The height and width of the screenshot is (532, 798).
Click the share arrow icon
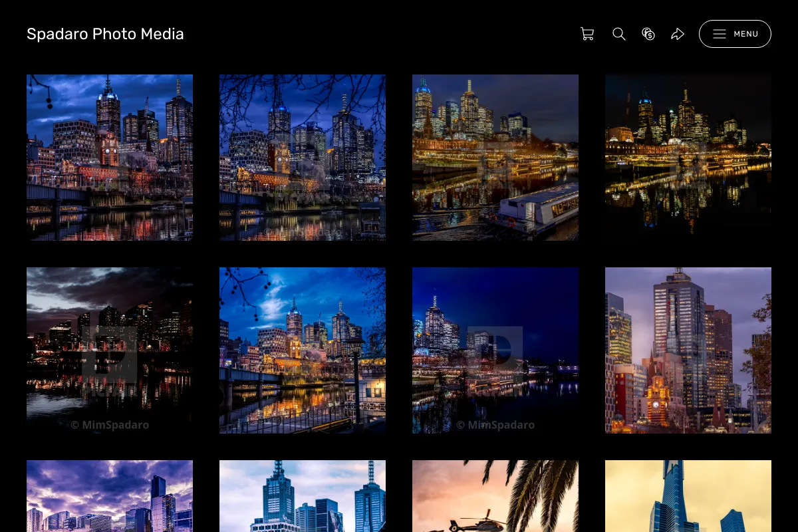pyautogui.click(x=678, y=34)
